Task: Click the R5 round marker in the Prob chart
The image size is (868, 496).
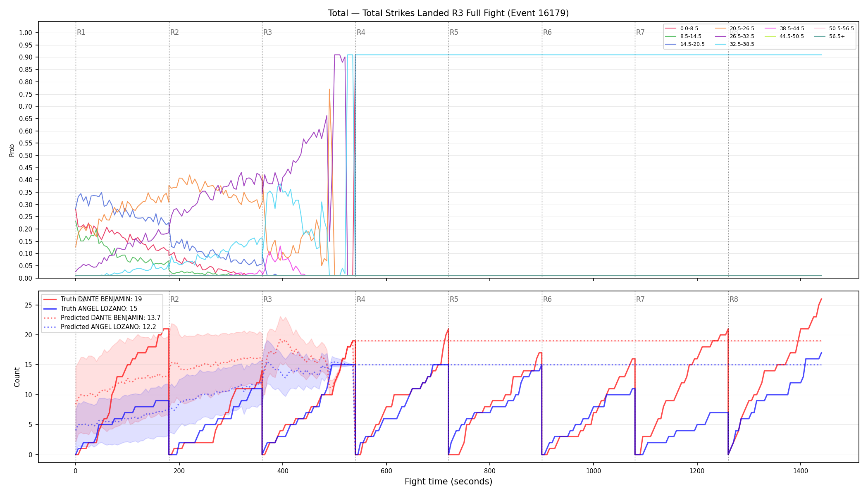Action: click(454, 32)
